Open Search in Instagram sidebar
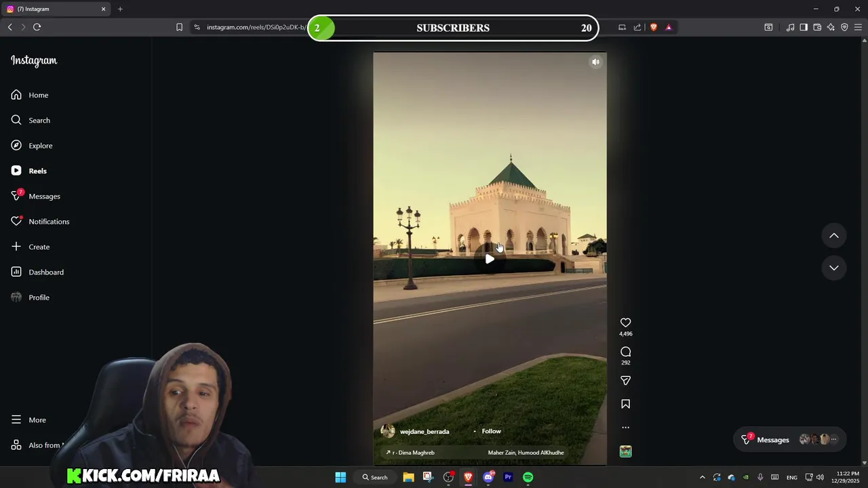Image resolution: width=868 pixels, height=488 pixels. [31, 120]
